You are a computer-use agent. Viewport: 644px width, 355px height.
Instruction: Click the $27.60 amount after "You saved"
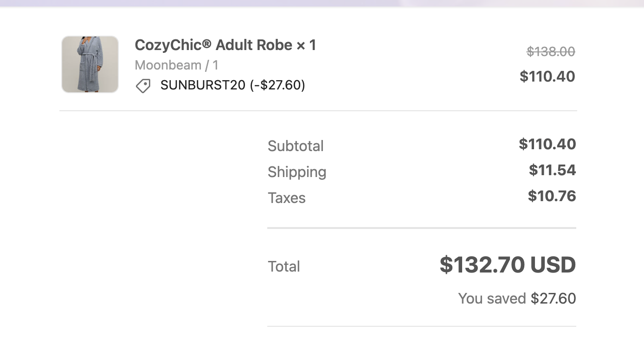click(x=553, y=298)
